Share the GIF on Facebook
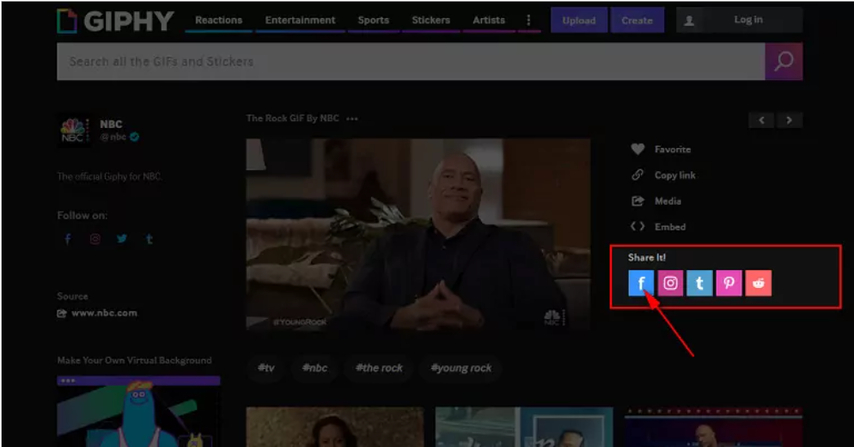Screen dimensions: 854x447 tap(641, 283)
